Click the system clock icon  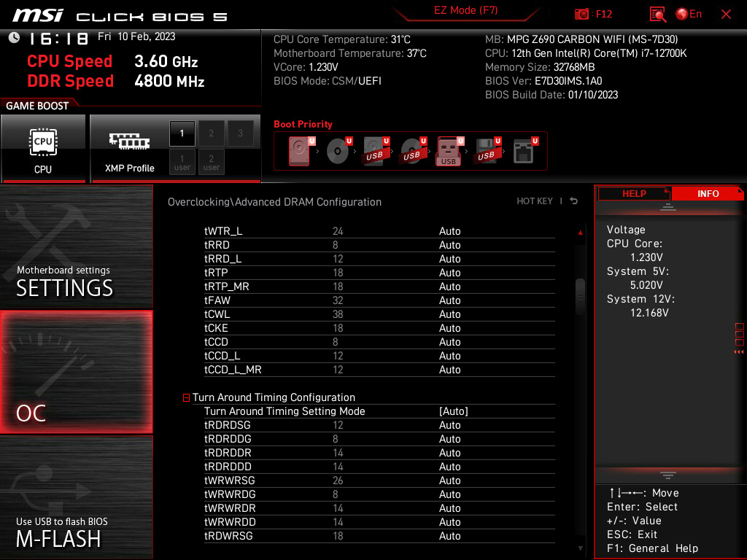pyautogui.click(x=15, y=37)
